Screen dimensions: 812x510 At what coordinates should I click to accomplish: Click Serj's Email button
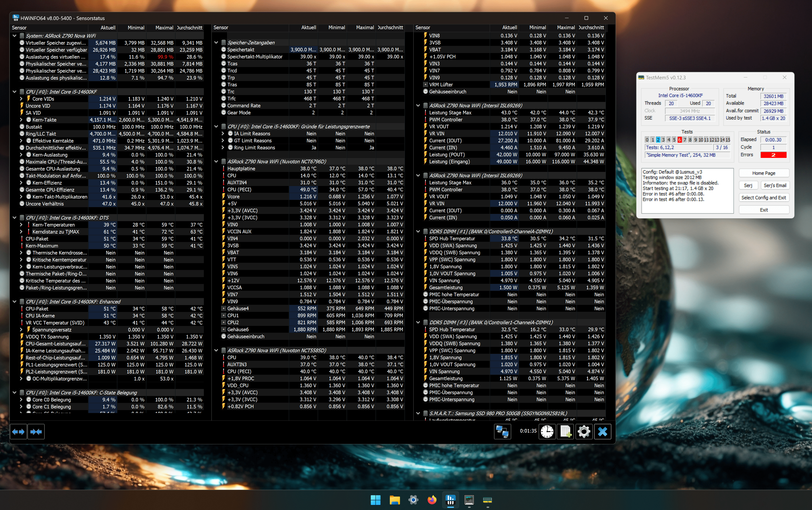[x=775, y=186]
